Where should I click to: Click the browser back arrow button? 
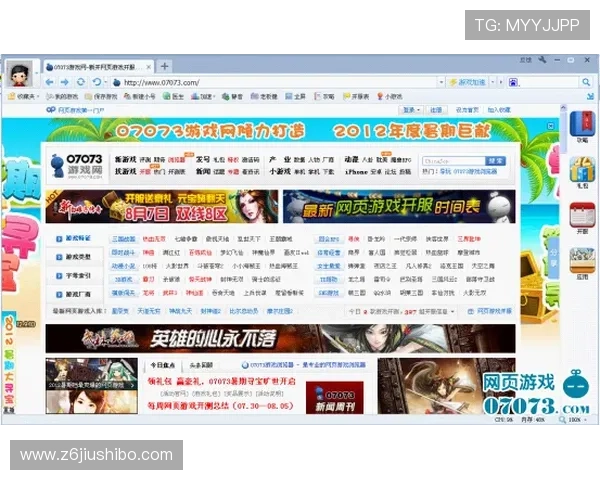pyautogui.click(x=50, y=81)
